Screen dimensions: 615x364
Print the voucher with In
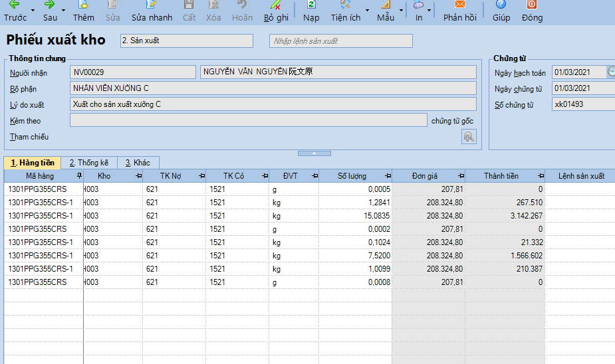(418, 11)
